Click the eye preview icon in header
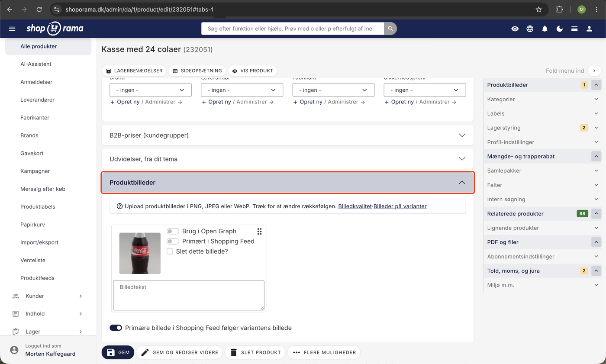The height and width of the screenshot is (364, 606). [x=515, y=29]
